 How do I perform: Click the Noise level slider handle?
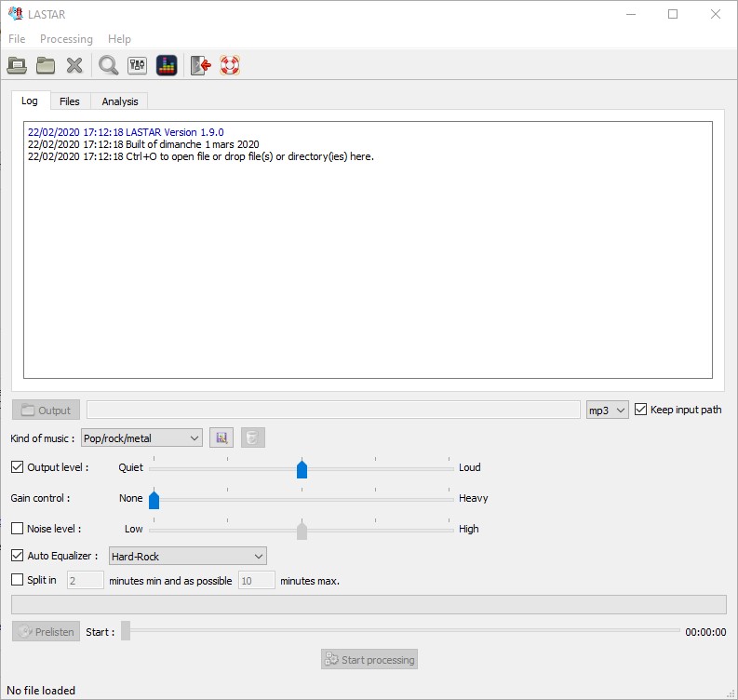tap(302, 530)
